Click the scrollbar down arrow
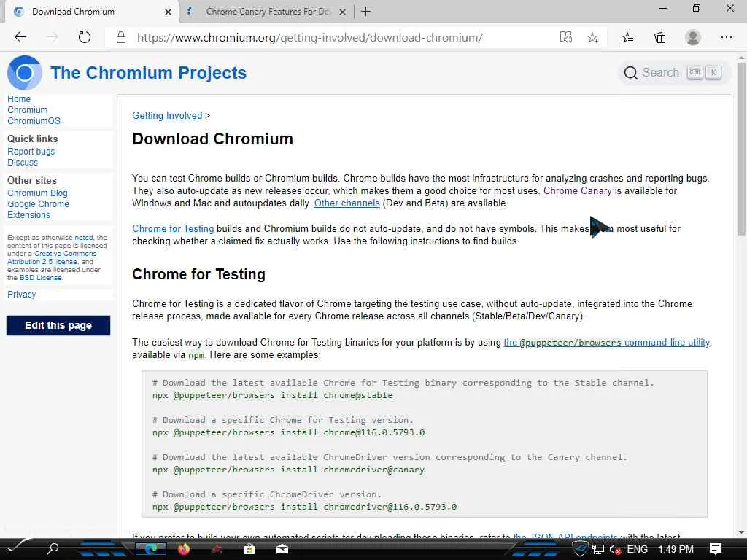747x560 pixels. 741,532
